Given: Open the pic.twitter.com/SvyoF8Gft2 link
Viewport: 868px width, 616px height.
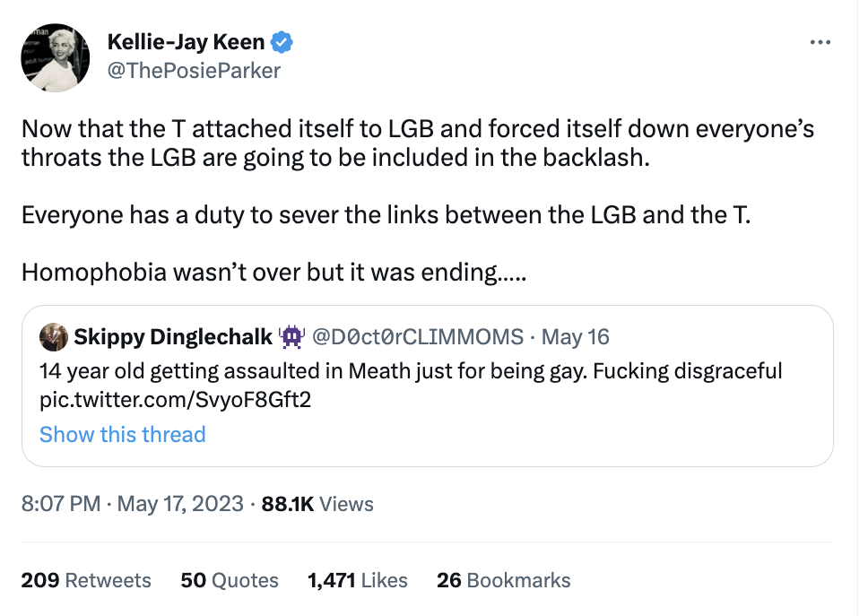Looking at the screenshot, I should pos(175,400).
